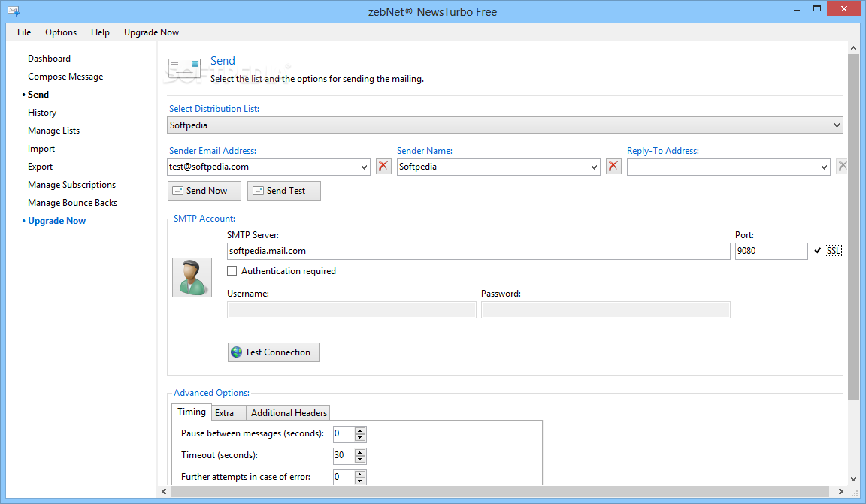Screen dimensions: 866x504
Task: Open Compose Message in the sidebar
Action: pyautogui.click(x=65, y=77)
